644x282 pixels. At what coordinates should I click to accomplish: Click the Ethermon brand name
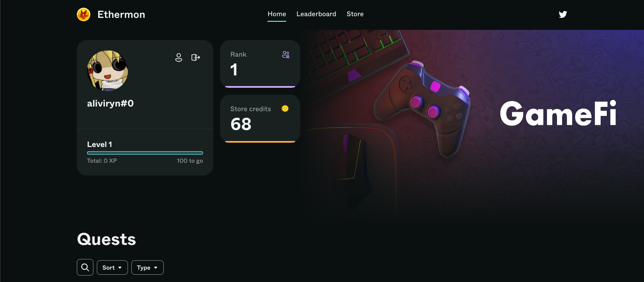coord(121,14)
